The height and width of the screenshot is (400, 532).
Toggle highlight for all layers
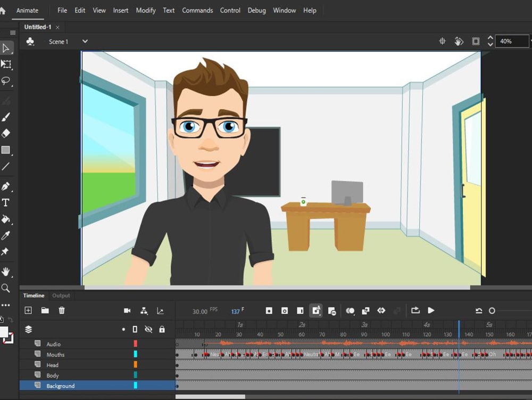(123, 329)
